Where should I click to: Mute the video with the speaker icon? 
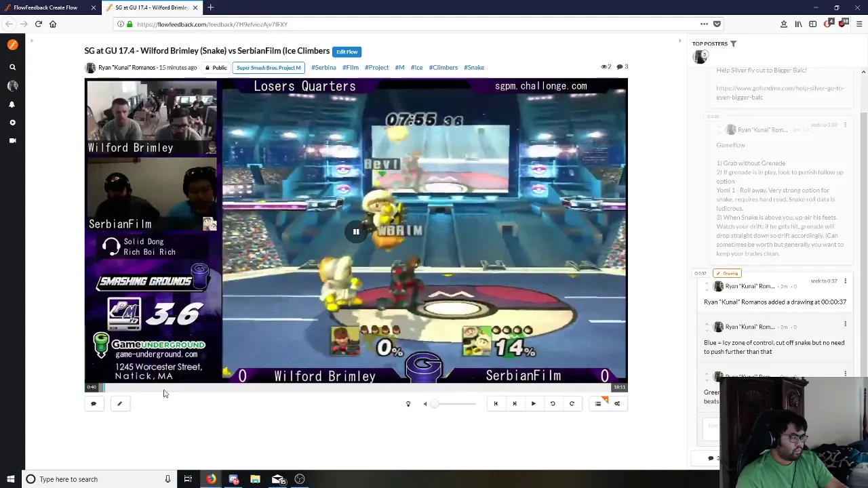pyautogui.click(x=425, y=404)
